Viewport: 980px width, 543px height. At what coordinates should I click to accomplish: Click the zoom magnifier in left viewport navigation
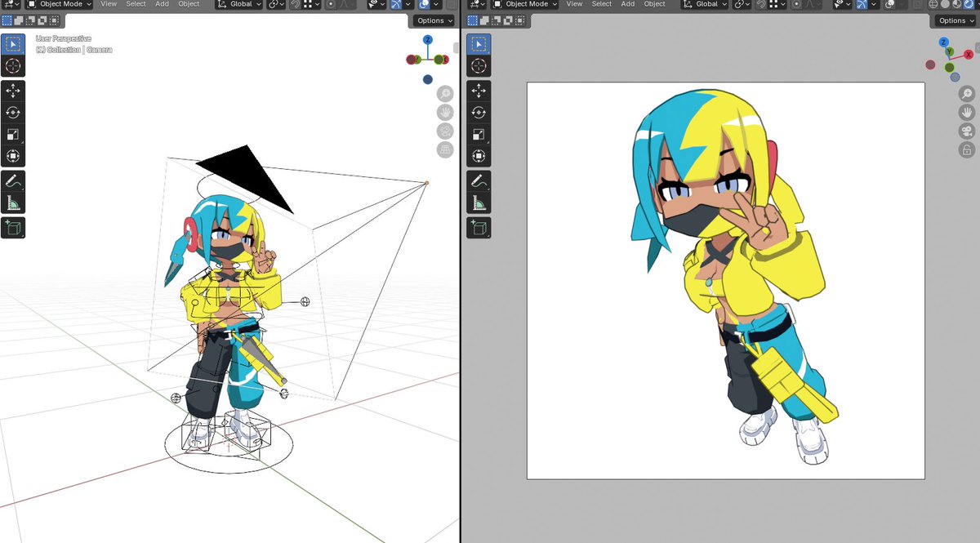(x=445, y=94)
